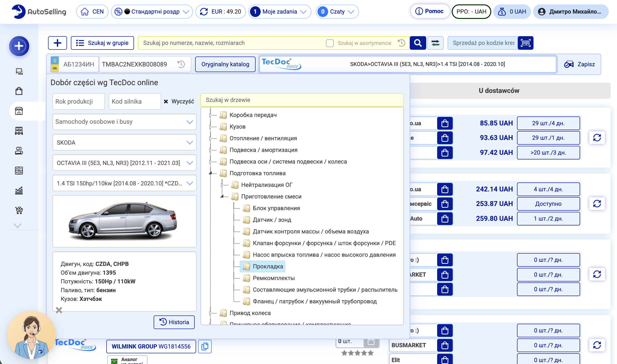Click the barcode scanner icon
The height and width of the screenshot is (364, 617).
[525, 43]
